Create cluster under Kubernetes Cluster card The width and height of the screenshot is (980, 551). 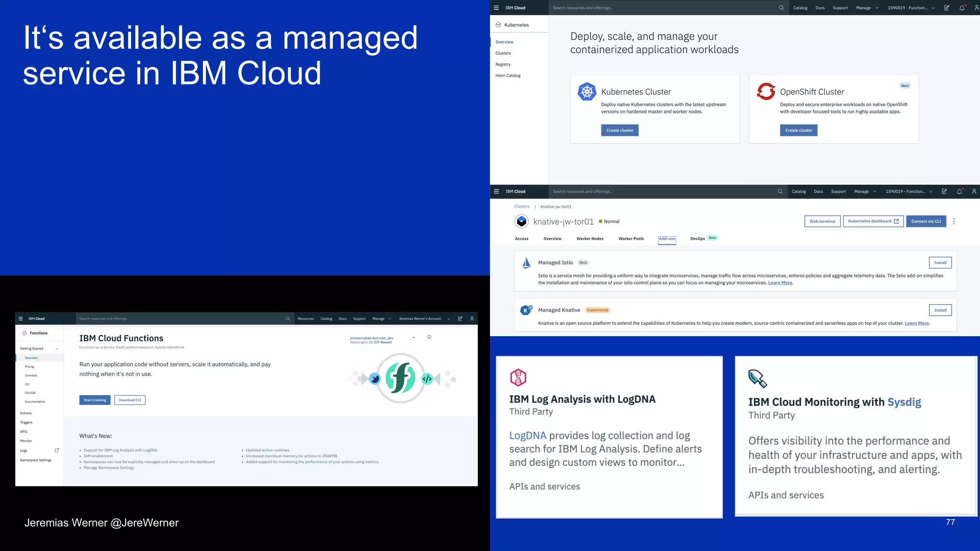[620, 130]
